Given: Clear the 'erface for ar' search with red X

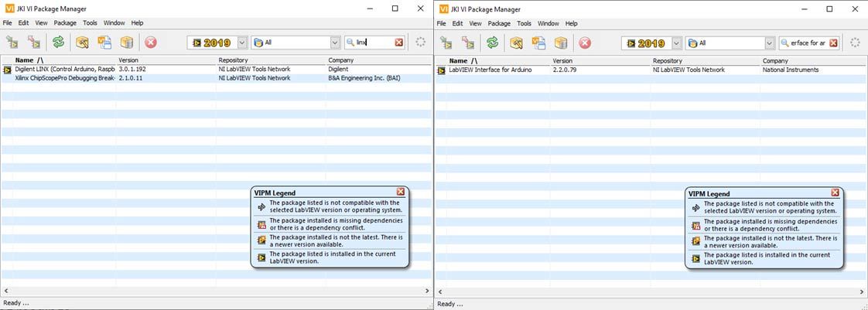Looking at the screenshot, I should pyautogui.click(x=833, y=43).
